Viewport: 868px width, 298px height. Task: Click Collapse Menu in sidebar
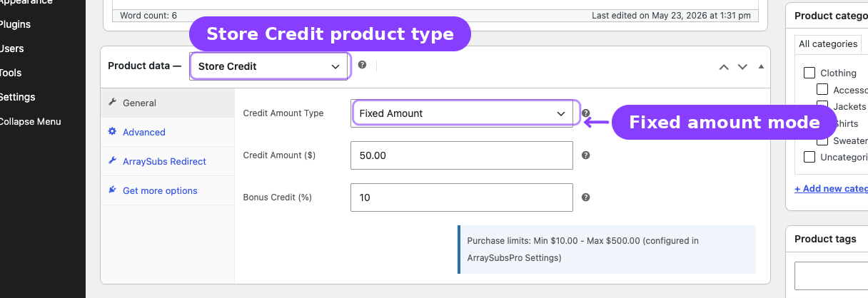point(30,121)
